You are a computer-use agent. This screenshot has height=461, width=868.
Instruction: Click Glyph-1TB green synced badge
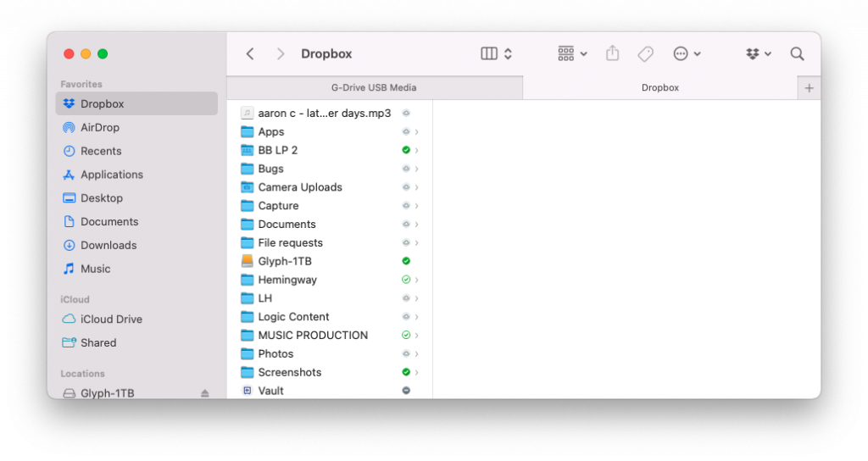pyautogui.click(x=406, y=261)
